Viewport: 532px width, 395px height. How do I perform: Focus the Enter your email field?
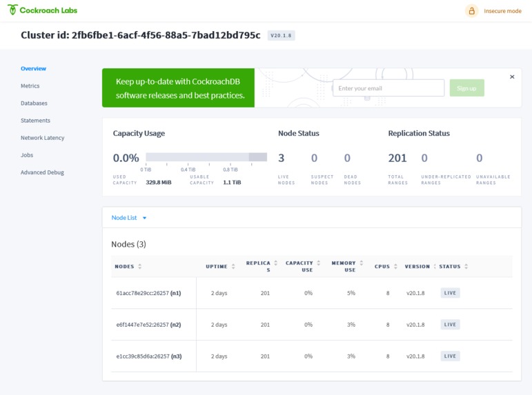pyautogui.click(x=388, y=88)
